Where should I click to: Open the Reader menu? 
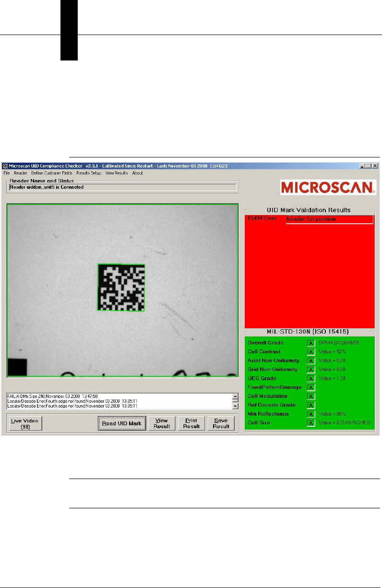[21, 173]
